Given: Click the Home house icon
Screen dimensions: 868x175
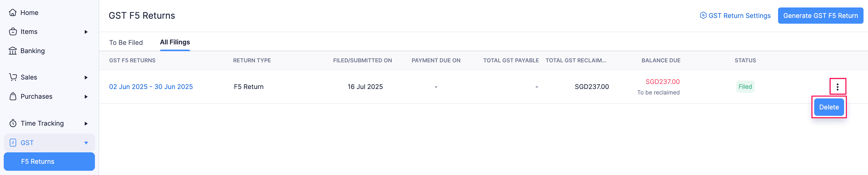Looking at the screenshot, I should coord(13,13).
